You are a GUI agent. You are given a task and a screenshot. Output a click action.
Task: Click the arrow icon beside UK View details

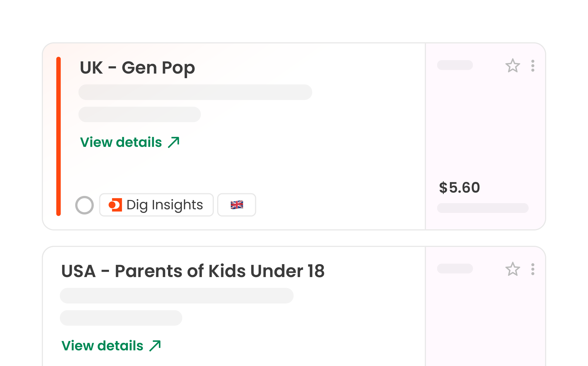(x=174, y=142)
